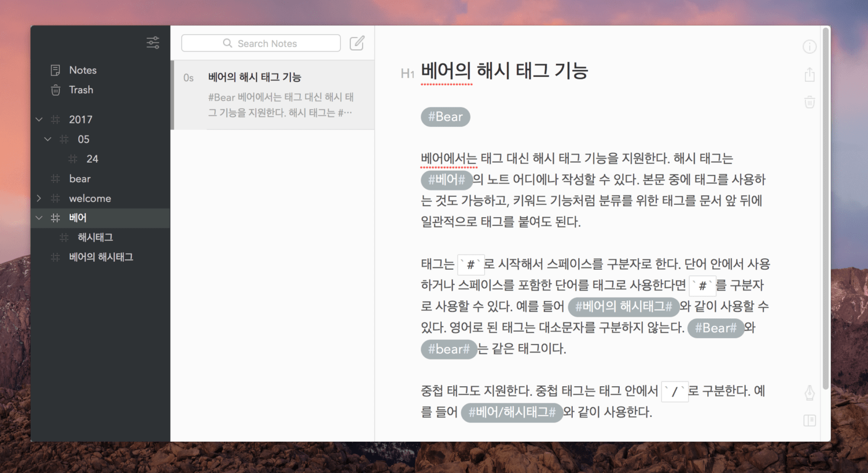Click the editor's vertical scrollbar
Screen dimensions: 868x473
click(x=825, y=208)
